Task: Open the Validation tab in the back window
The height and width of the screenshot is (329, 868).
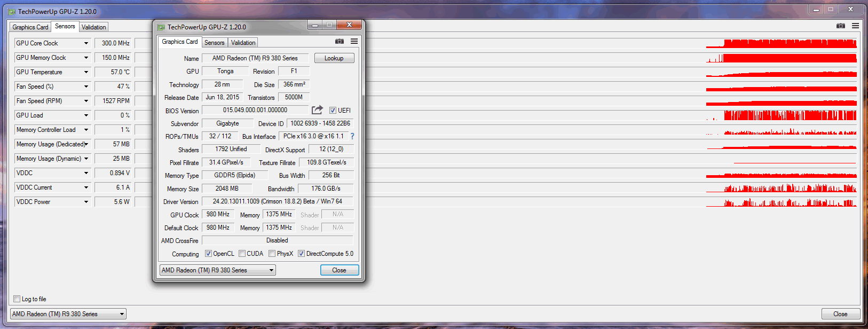Action: click(94, 27)
